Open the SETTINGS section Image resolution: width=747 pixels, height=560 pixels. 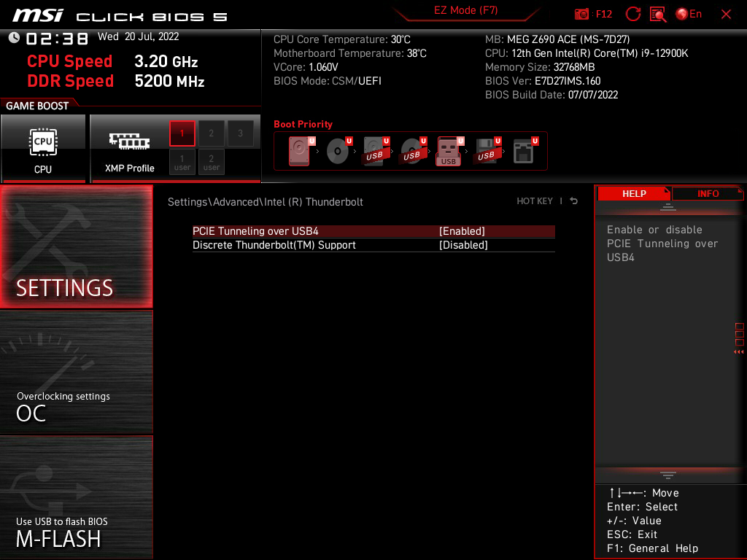click(76, 246)
